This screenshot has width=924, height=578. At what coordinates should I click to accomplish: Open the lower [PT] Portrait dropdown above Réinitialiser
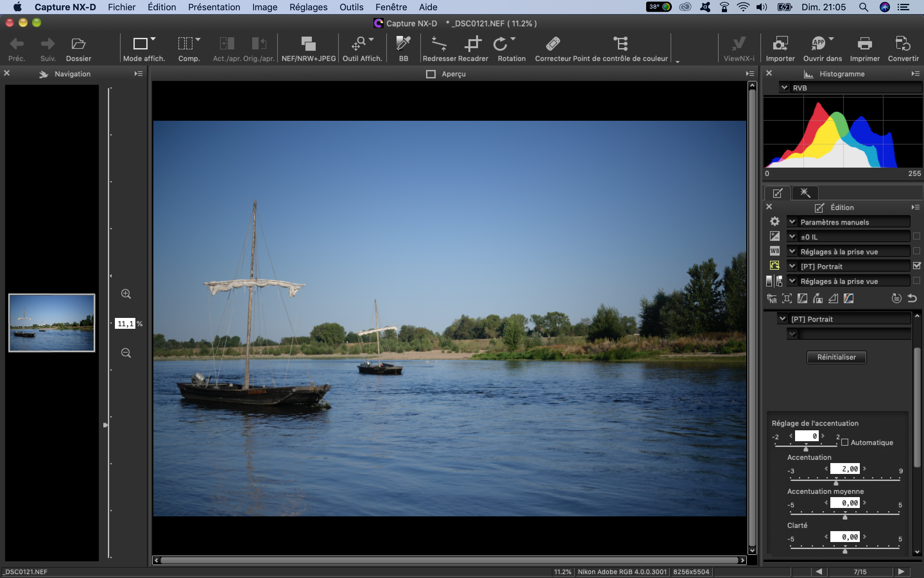pos(844,319)
